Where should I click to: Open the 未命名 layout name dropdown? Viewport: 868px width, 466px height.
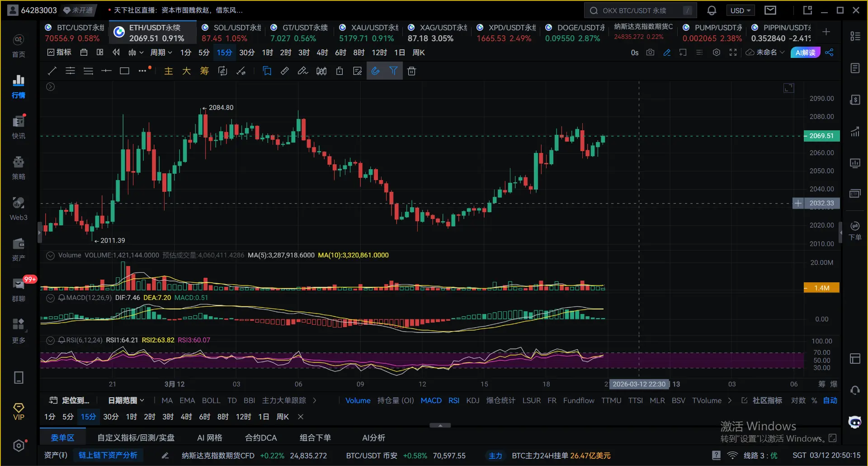tap(765, 52)
